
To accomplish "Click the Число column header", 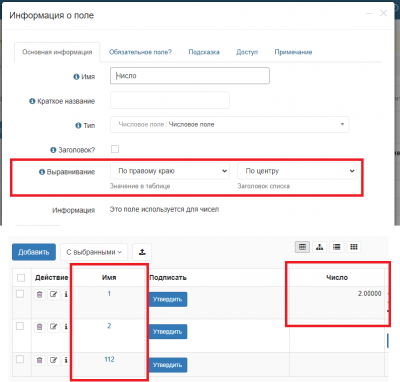I will pyautogui.click(x=337, y=277).
